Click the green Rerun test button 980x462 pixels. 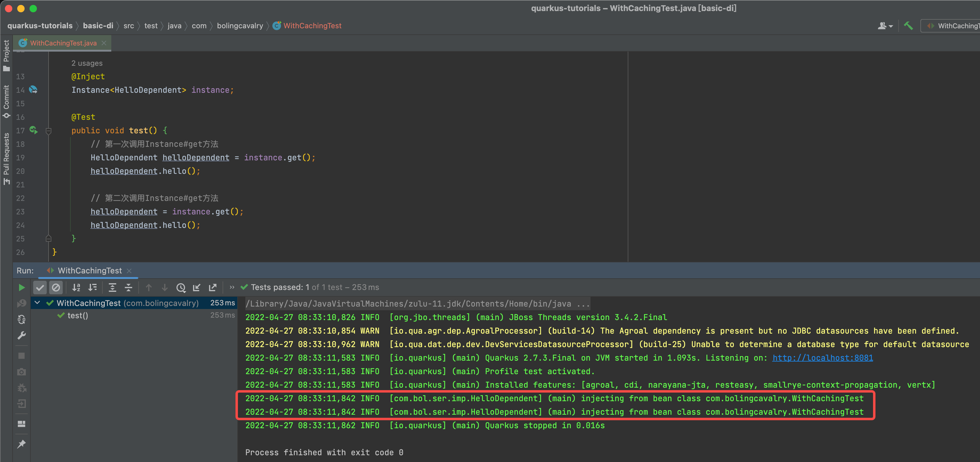click(22, 288)
